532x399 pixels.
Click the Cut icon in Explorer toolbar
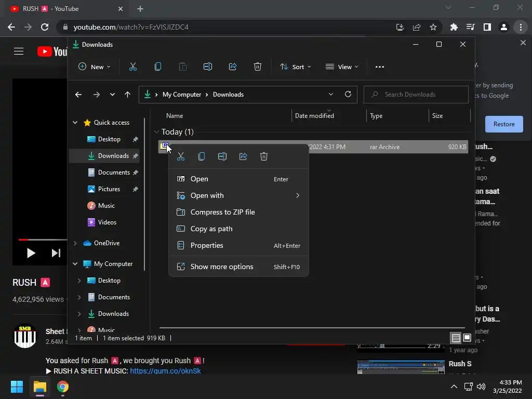point(132,67)
